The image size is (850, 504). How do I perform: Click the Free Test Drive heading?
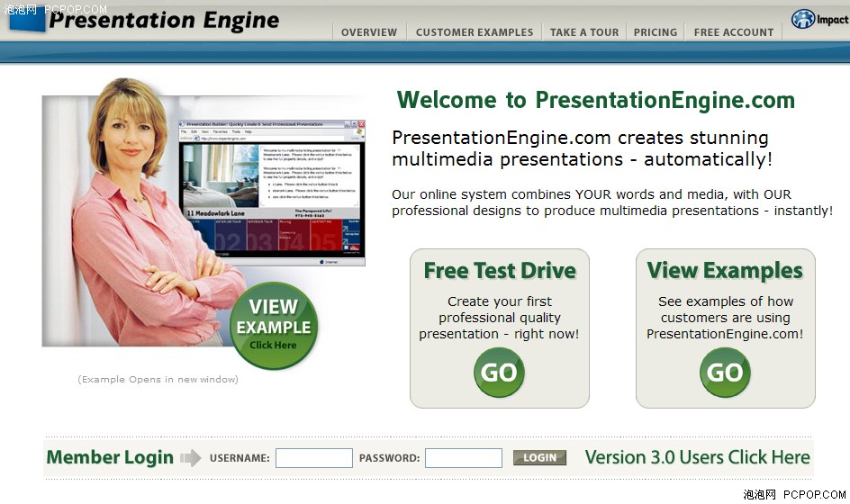pos(500,270)
